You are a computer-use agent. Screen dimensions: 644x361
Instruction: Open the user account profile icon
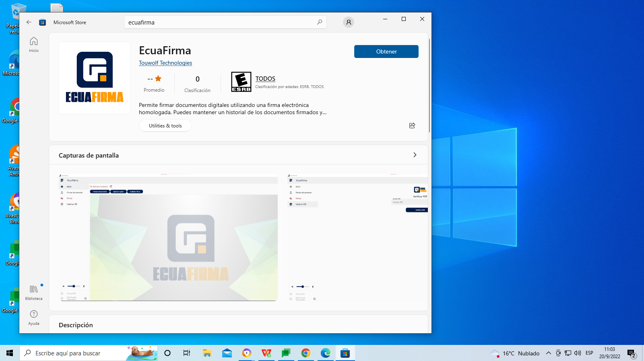tap(349, 22)
